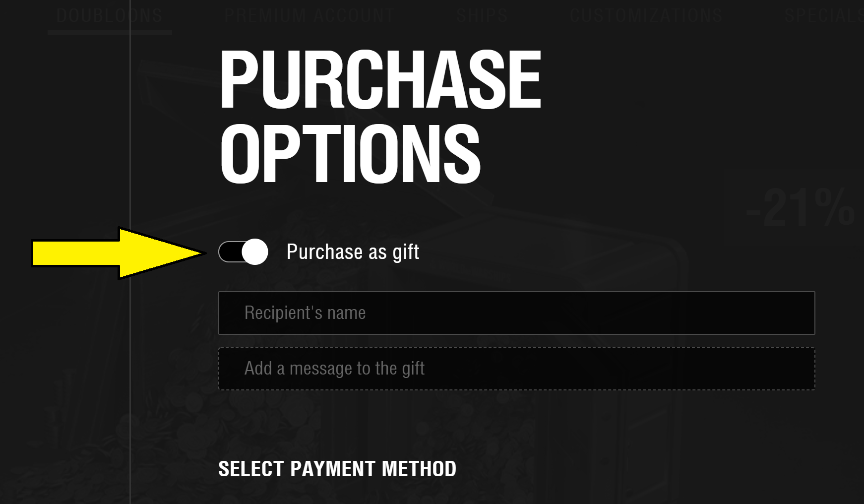Toggle the Purchase as gift switch

243,252
